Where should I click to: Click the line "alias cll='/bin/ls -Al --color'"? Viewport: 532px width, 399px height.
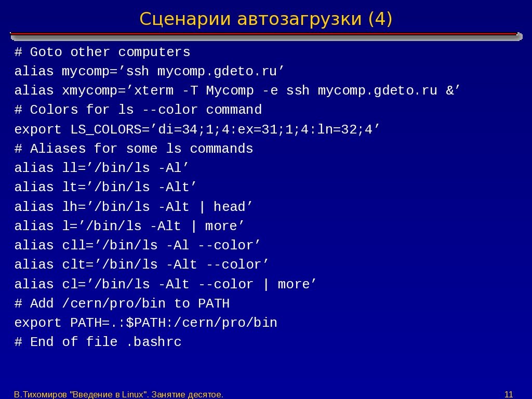point(137,246)
